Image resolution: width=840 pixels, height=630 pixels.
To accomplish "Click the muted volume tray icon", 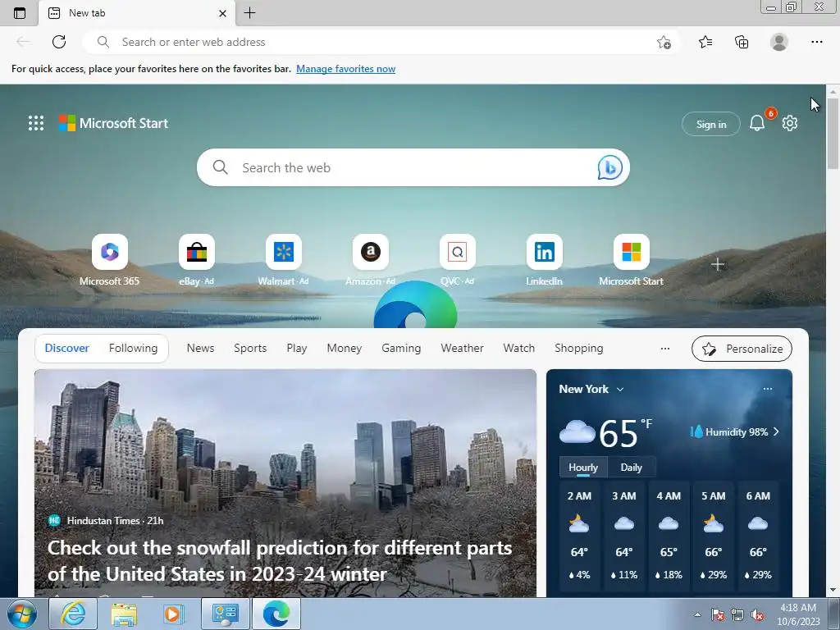I will point(757,615).
